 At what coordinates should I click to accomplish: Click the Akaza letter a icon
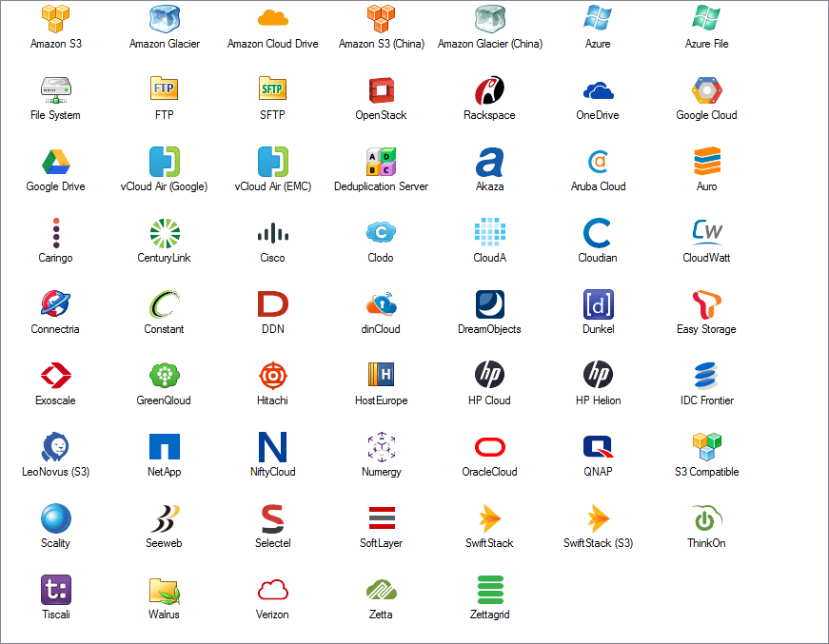489,162
